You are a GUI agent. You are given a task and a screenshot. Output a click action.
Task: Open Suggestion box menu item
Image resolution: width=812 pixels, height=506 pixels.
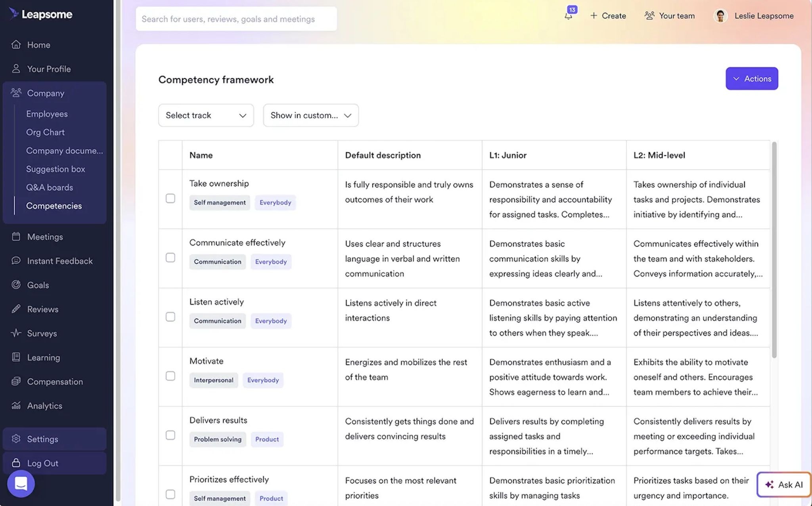pos(56,169)
